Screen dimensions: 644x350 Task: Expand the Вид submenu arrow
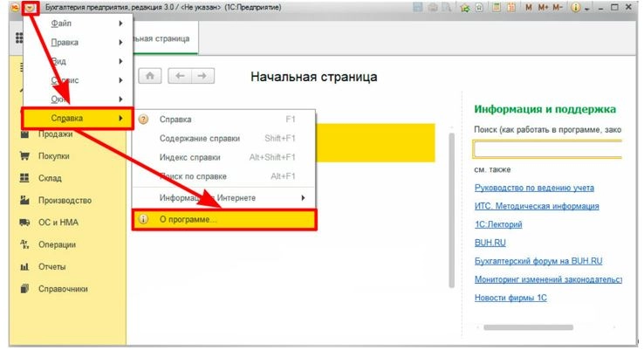(x=120, y=61)
